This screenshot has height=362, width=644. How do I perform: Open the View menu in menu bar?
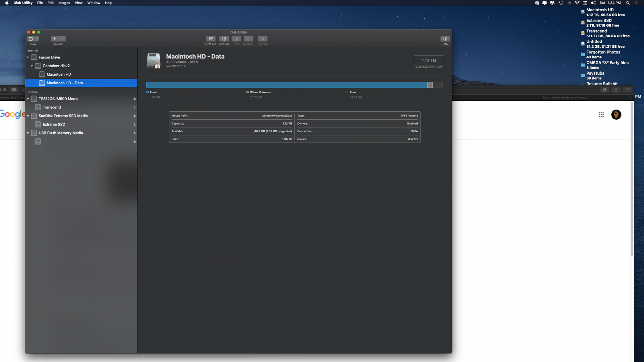pyautogui.click(x=79, y=3)
